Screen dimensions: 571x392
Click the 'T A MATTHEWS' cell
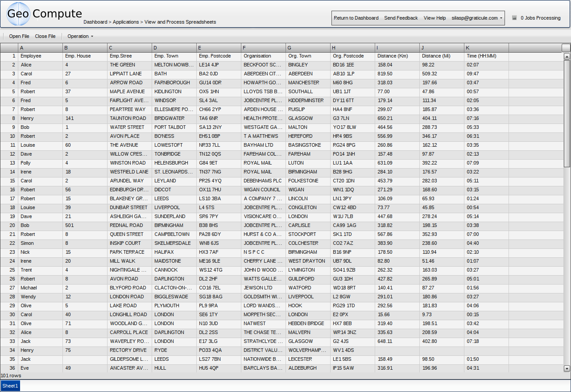pos(264,136)
